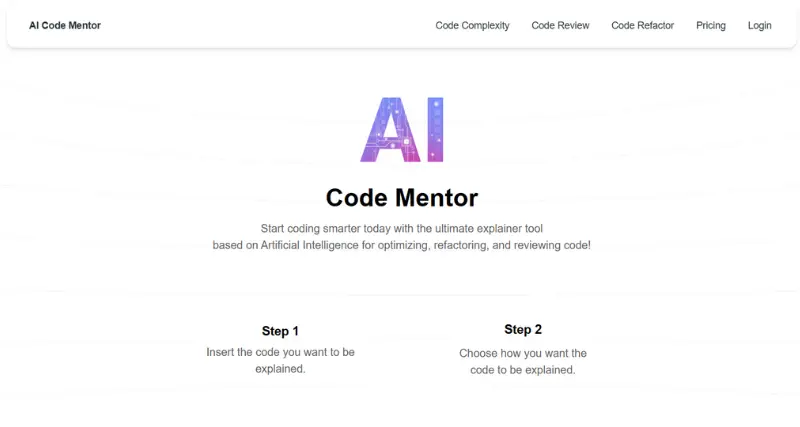Select the Step 1 heading
The height and width of the screenshot is (427, 800).
click(x=280, y=331)
